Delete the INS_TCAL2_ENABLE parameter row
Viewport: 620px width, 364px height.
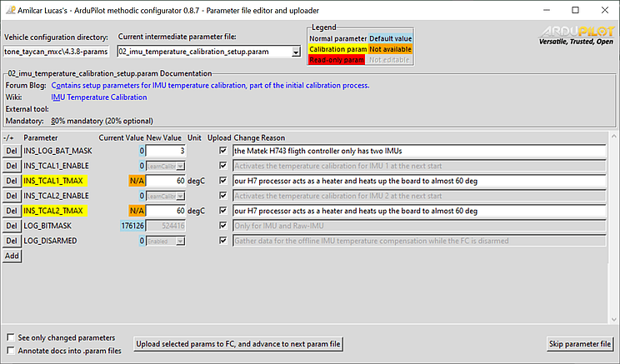click(12, 196)
